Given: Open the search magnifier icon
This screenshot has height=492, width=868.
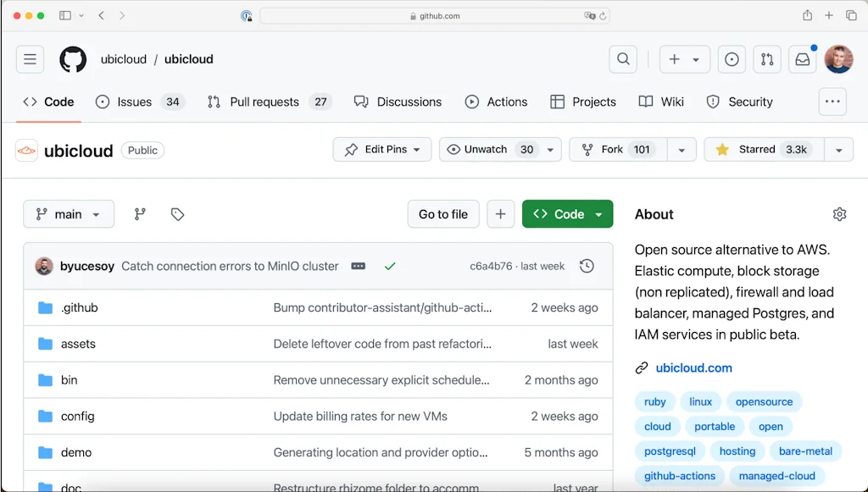Looking at the screenshot, I should 623,59.
